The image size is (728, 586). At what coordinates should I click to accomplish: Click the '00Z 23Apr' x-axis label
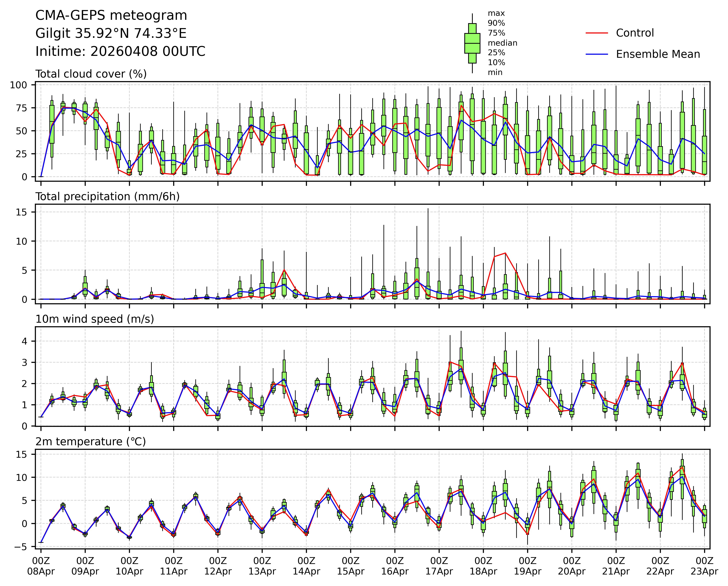(704, 566)
